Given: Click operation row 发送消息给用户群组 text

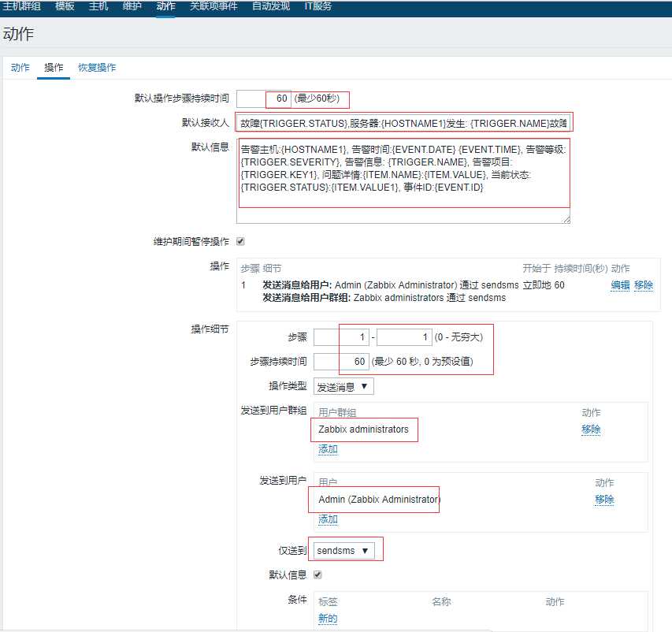Looking at the screenshot, I should 384,298.
